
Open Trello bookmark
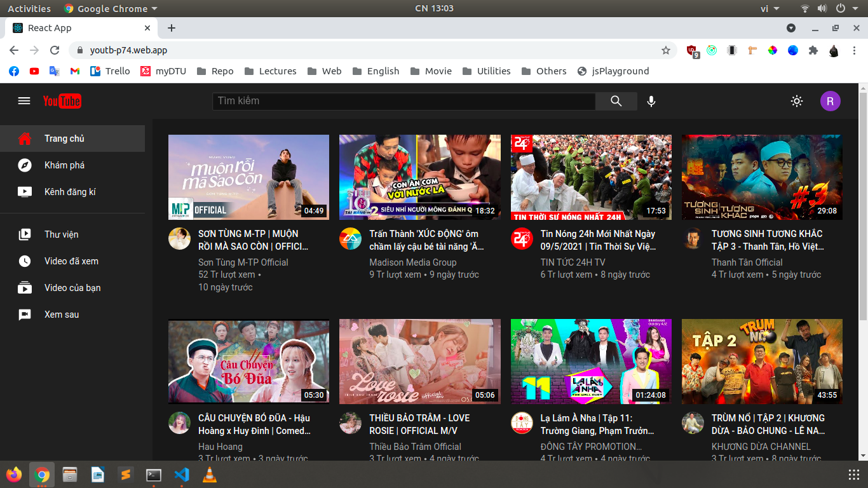(x=110, y=71)
